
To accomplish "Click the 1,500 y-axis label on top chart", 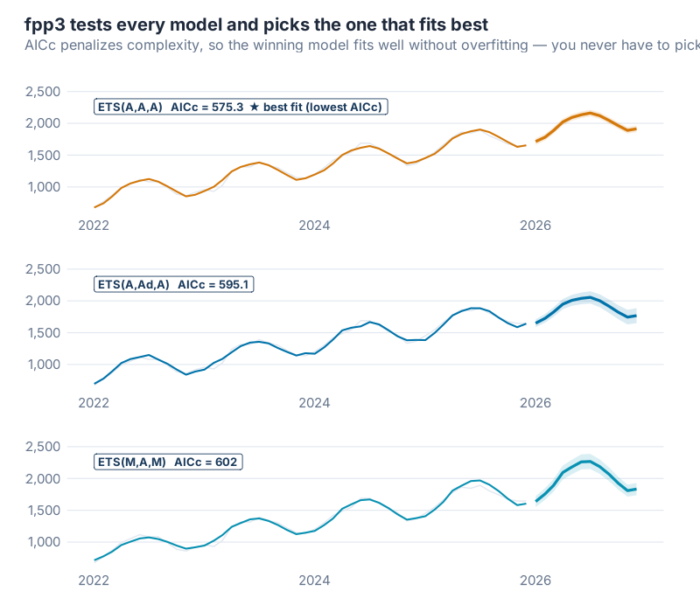I will [x=42, y=156].
